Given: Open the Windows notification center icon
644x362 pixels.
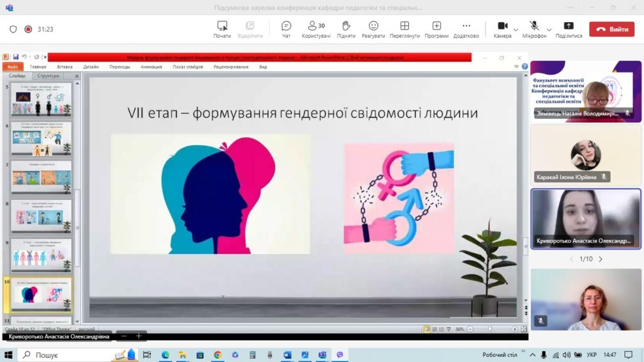Looking at the screenshot, I should coord(629,354).
